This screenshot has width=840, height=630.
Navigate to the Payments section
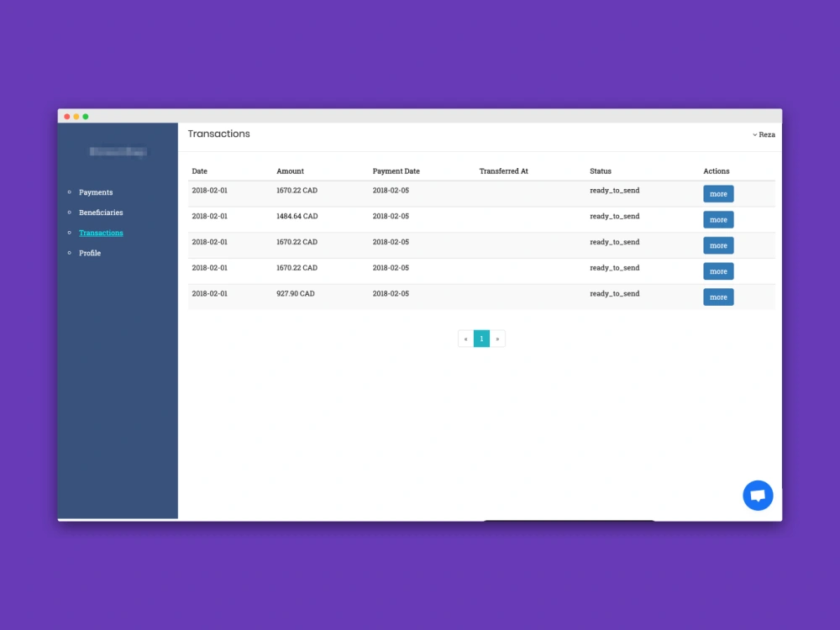[96, 192]
